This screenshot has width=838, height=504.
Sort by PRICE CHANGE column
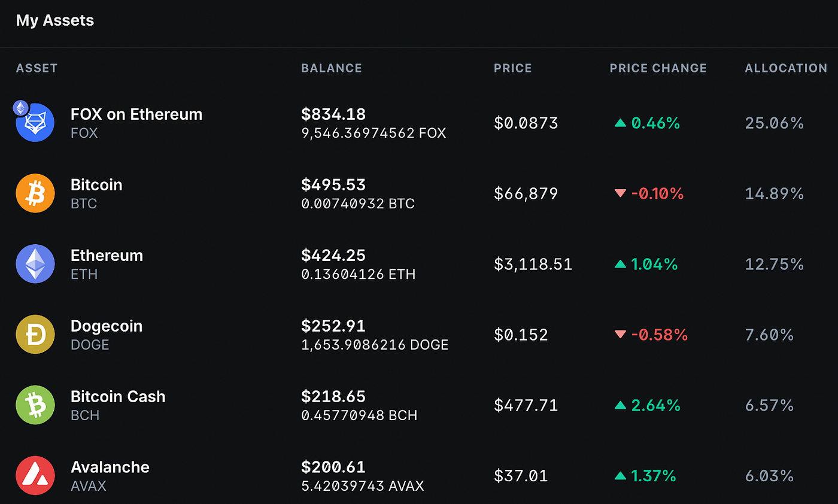pos(658,68)
